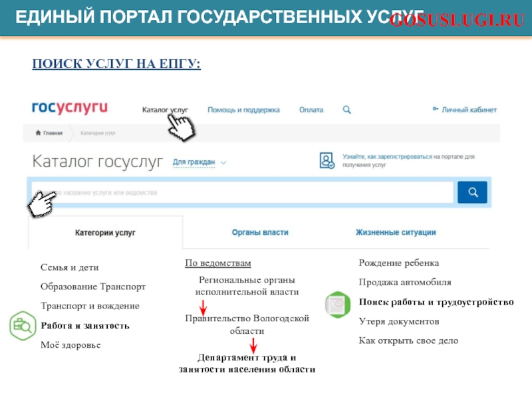
Task: Go to Главная breadcrumb
Action: pyautogui.click(x=53, y=133)
